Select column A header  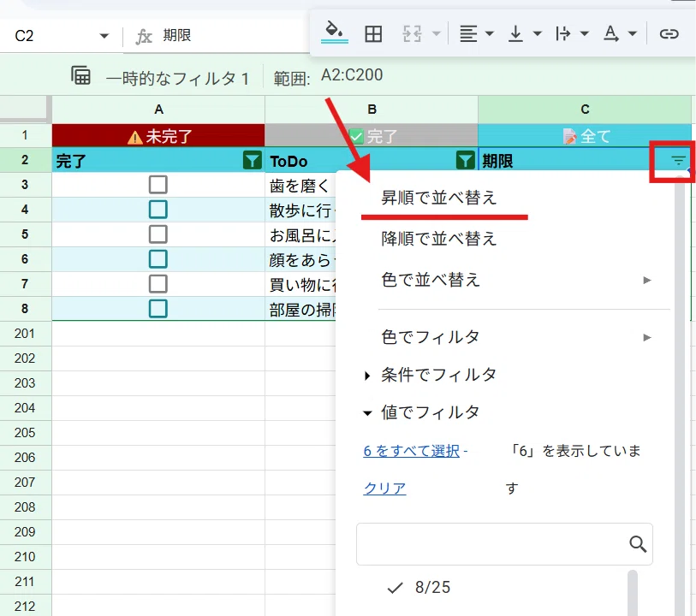[x=158, y=110]
